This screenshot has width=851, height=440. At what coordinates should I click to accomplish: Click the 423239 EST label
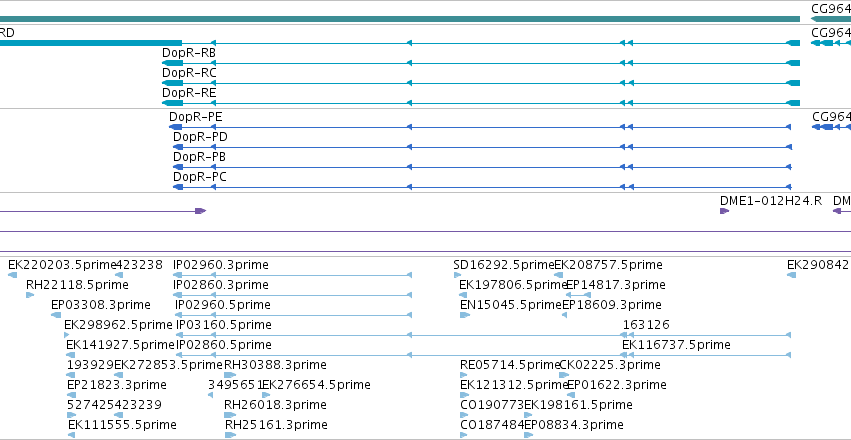click(138, 405)
